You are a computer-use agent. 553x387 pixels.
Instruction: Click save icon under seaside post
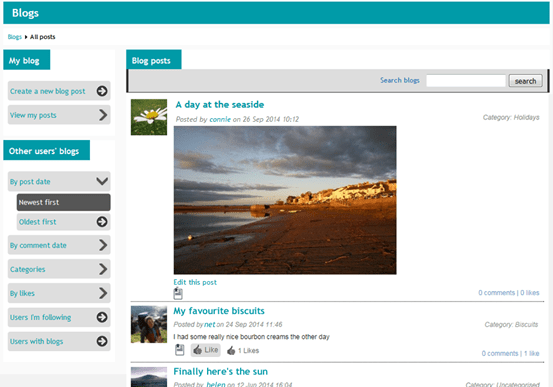tap(178, 294)
